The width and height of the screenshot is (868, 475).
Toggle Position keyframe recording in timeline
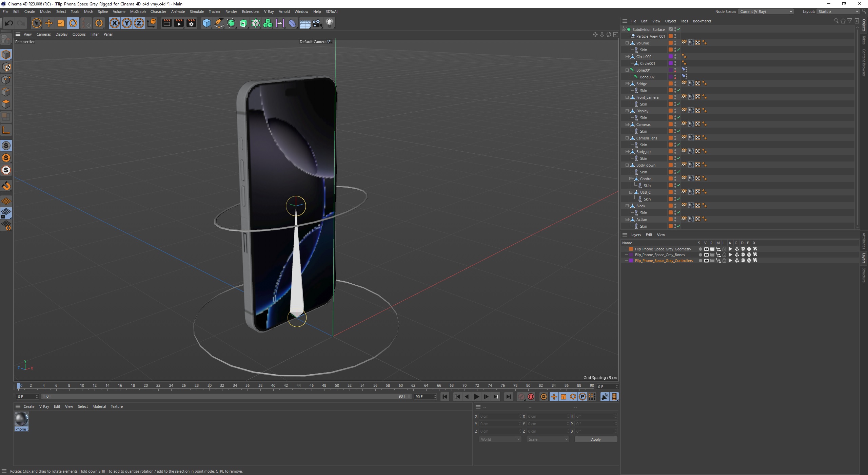tap(554, 397)
